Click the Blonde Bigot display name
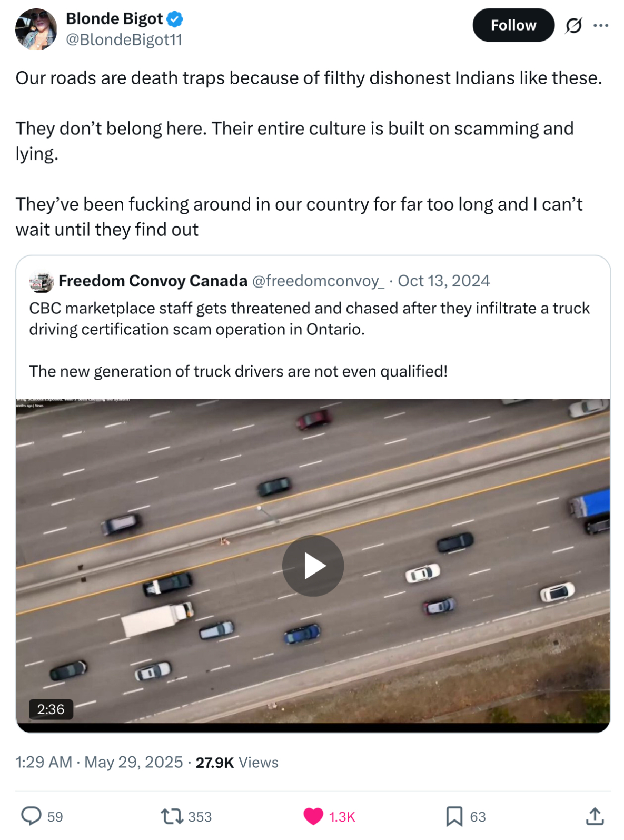Screen dimensions: 624x840 (114, 19)
